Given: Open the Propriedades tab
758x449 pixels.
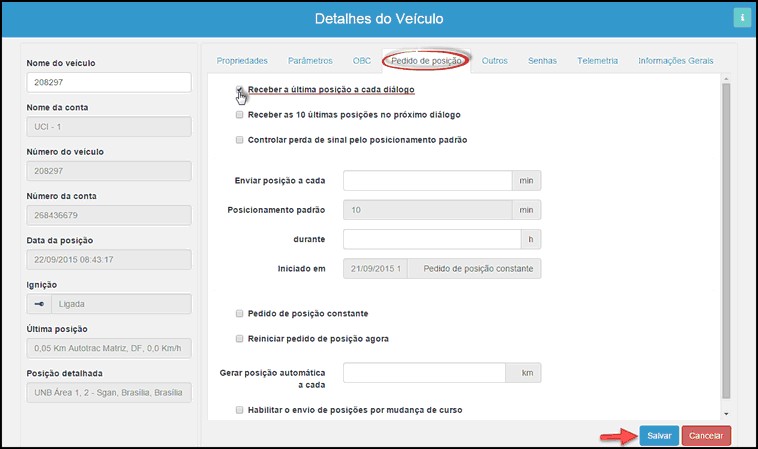Looking at the screenshot, I should pos(242,61).
